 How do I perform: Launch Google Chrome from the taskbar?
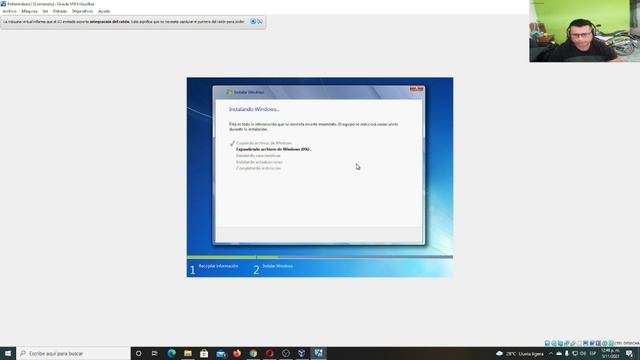pyautogui.click(x=253, y=353)
